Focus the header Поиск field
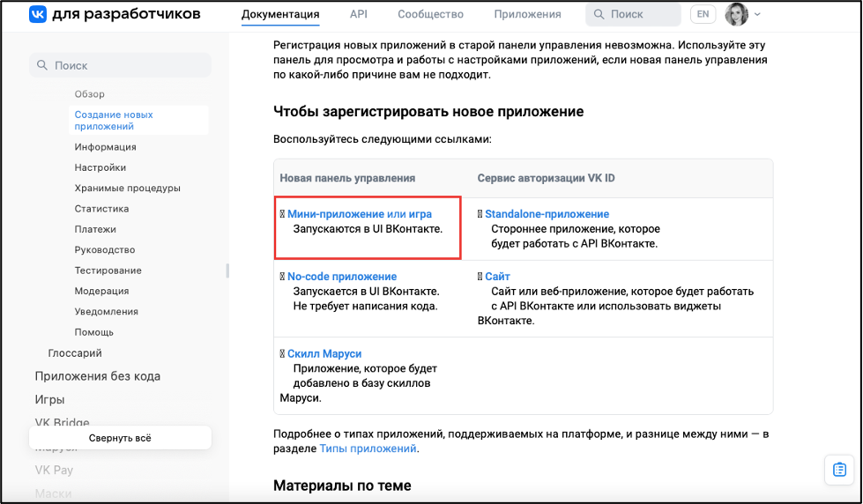Image resolution: width=863 pixels, height=504 pixels. click(x=633, y=14)
